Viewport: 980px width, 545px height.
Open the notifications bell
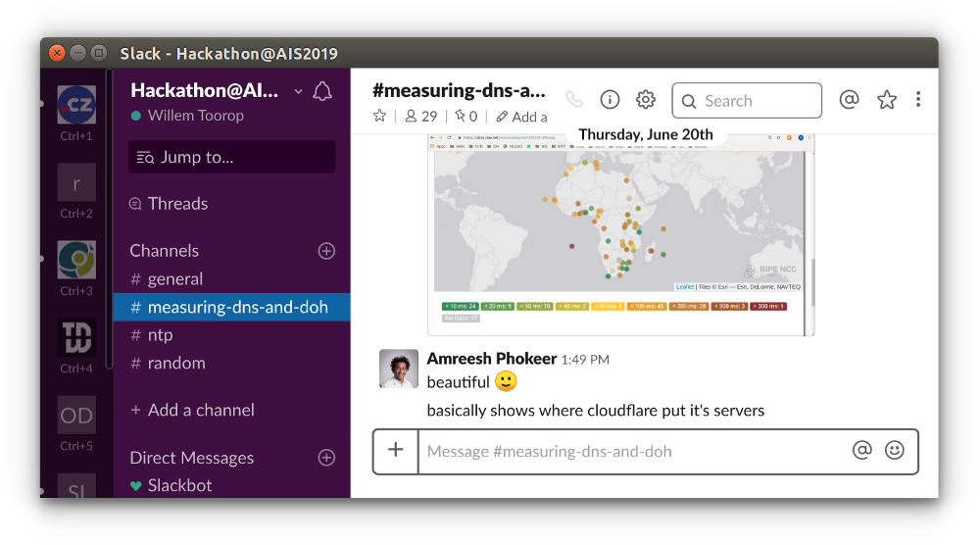tap(322, 92)
